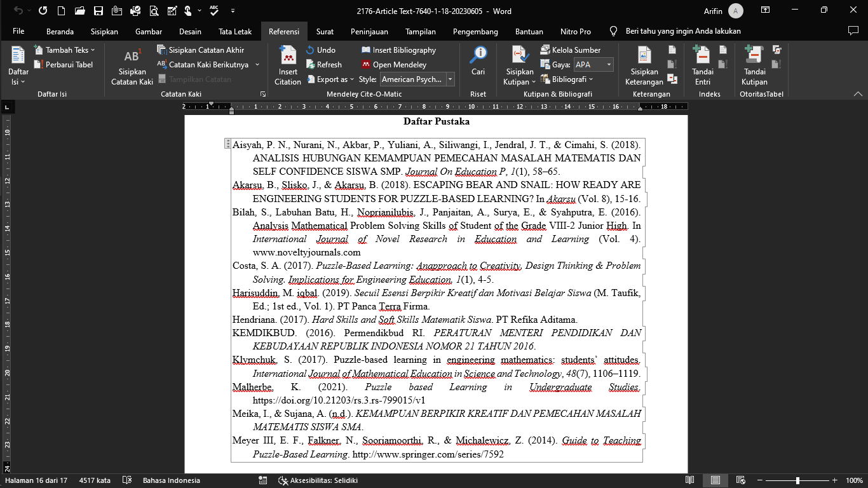Open Aksesibilitas: Selidiki checker

pos(318,480)
